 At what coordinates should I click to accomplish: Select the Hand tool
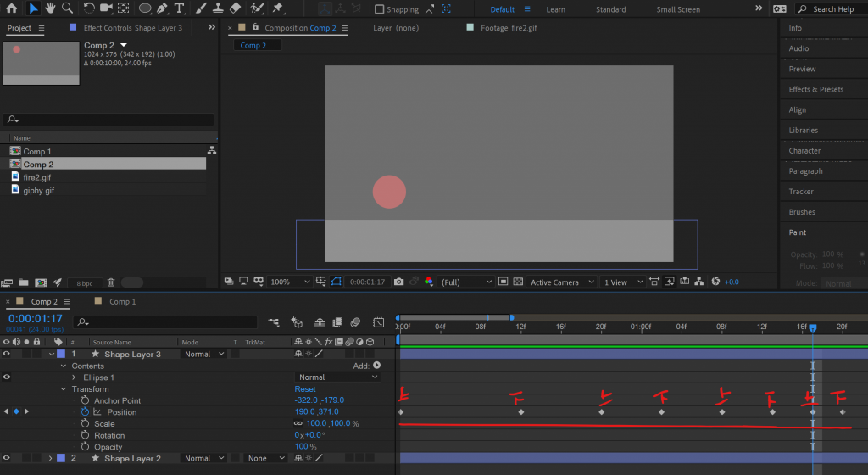pos(50,8)
